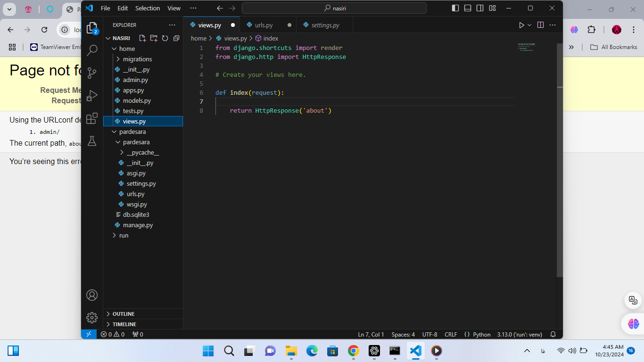The height and width of the screenshot is (362, 644).
Task: Open the overflow menu after View
Action: point(193,8)
